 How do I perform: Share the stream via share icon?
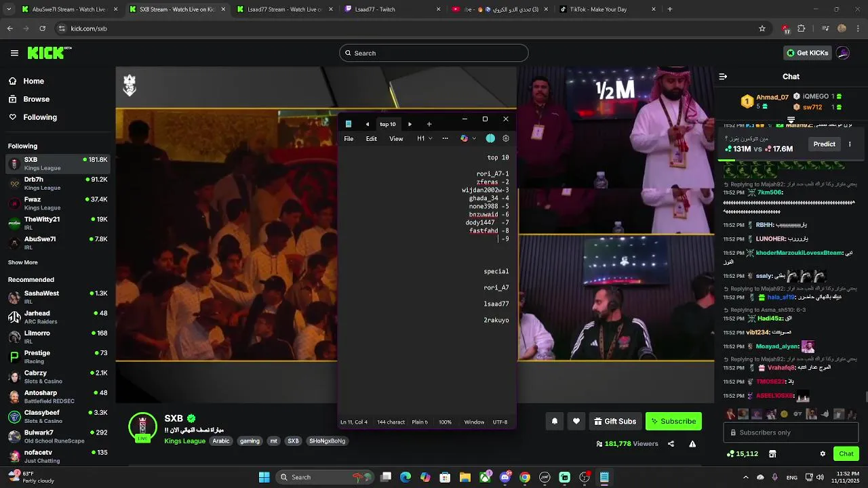coord(671,444)
